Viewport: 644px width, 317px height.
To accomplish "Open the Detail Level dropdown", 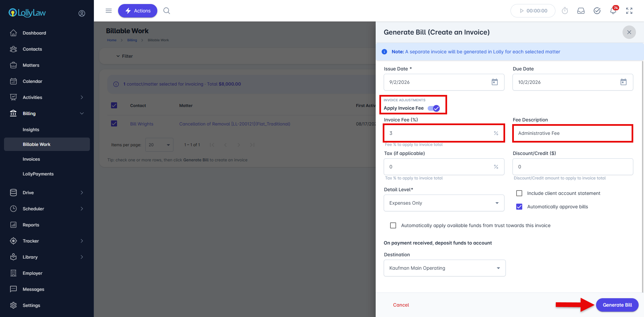I will [x=444, y=203].
